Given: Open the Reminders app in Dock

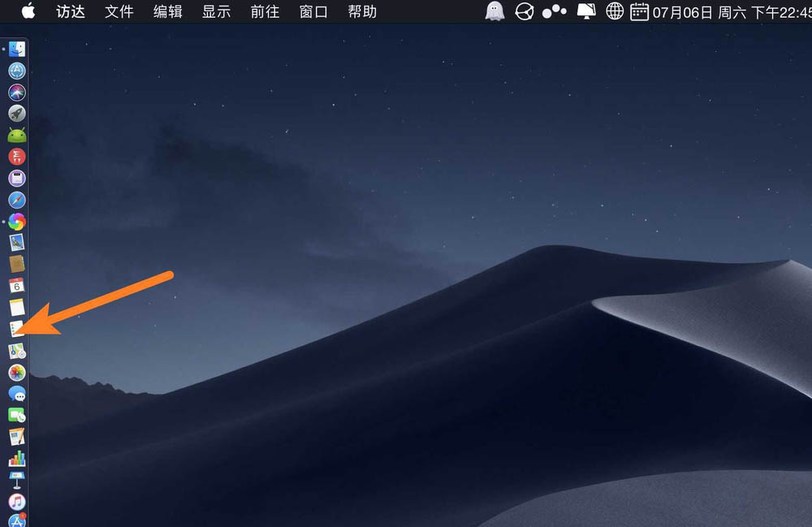Looking at the screenshot, I should click(x=17, y=329).
